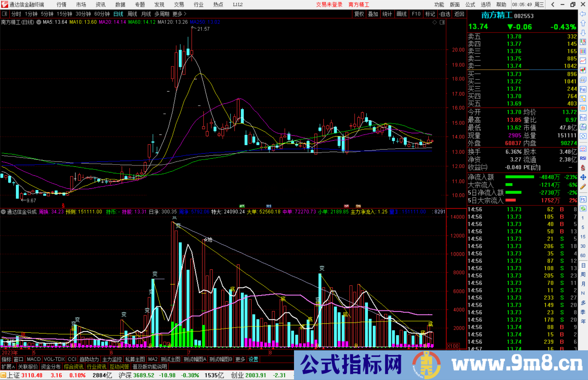Image resolution: width=588 pixels, height=380 pixels.
Task: Toggle the panel icon left of 分时
Action: pyautogui.click(x=4, y=14)
